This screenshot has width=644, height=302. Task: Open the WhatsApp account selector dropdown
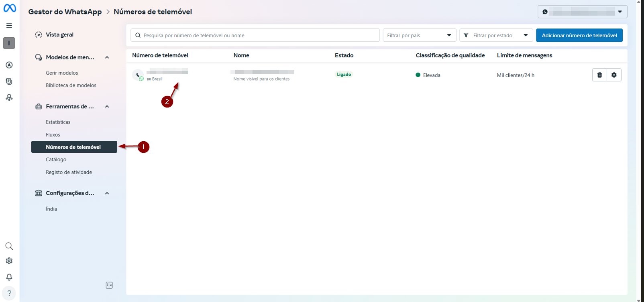point(582,12)
